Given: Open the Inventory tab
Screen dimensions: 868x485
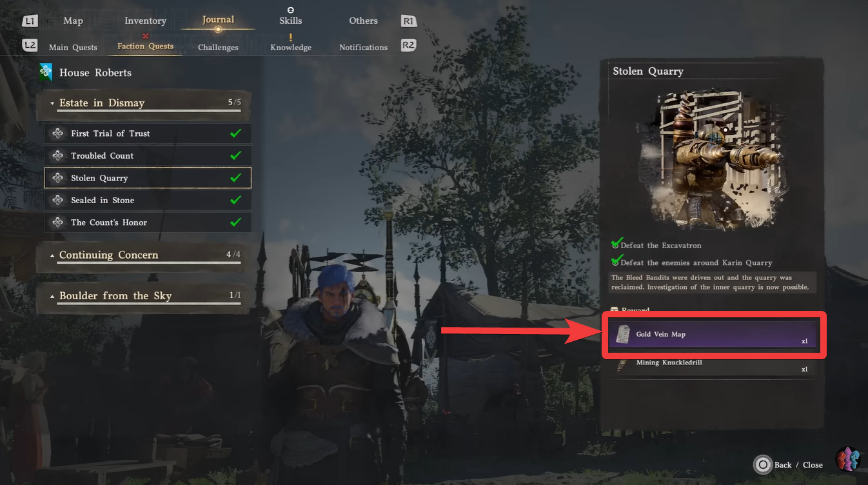Looking at the screenshot, I should tap(145, 21).
